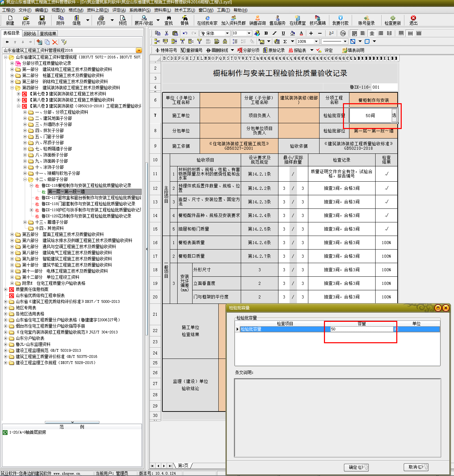Click 重新编号 renumber button
454x476 pixels.
(192, 50)
